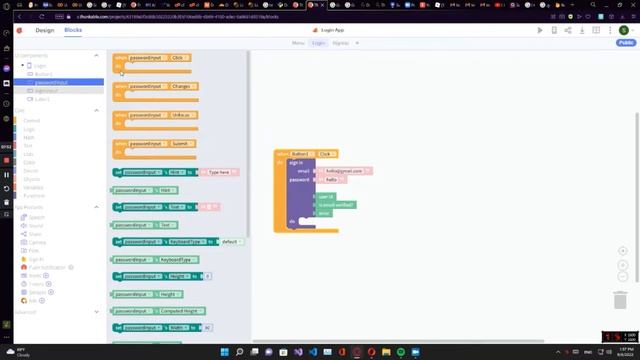640x360 pixels.
Task: Switch to the Design tab
Action: 44,30
